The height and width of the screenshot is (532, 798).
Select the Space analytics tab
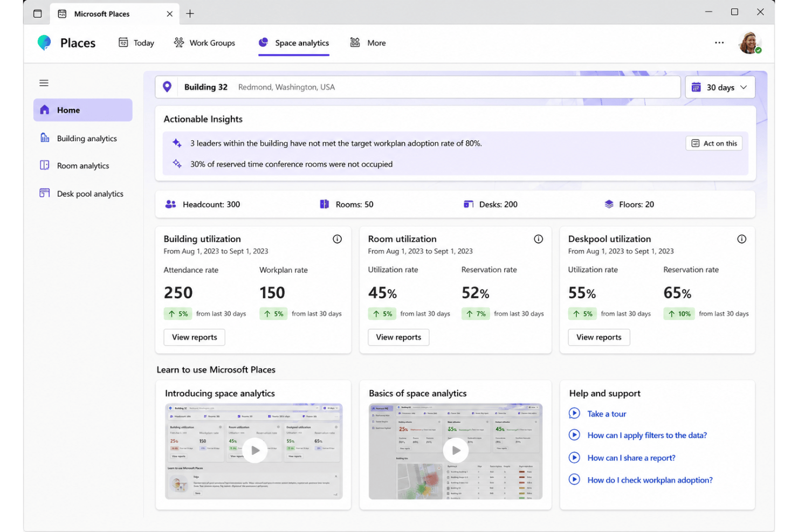(x=294, y=43)
